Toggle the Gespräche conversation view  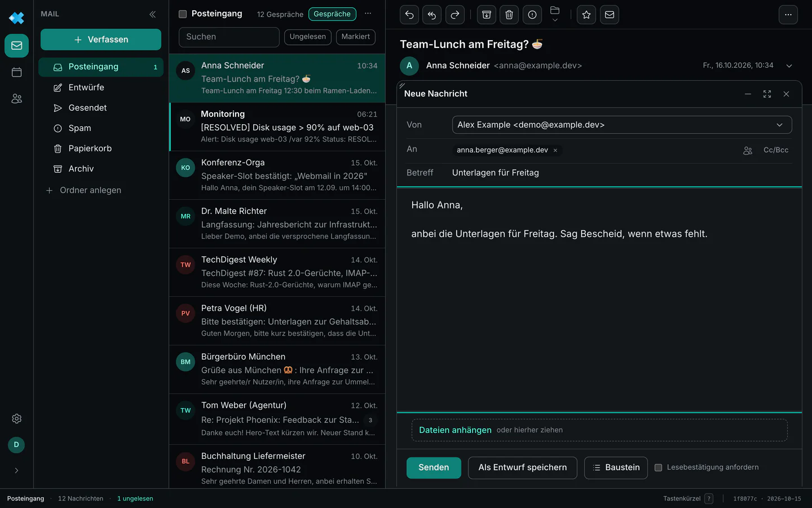click(332, 14)
